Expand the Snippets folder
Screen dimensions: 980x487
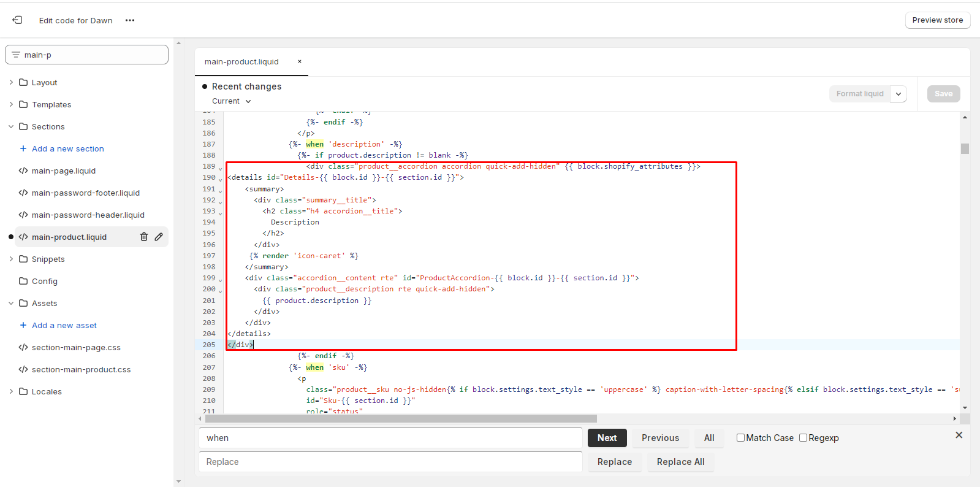[x=11, y=259]
